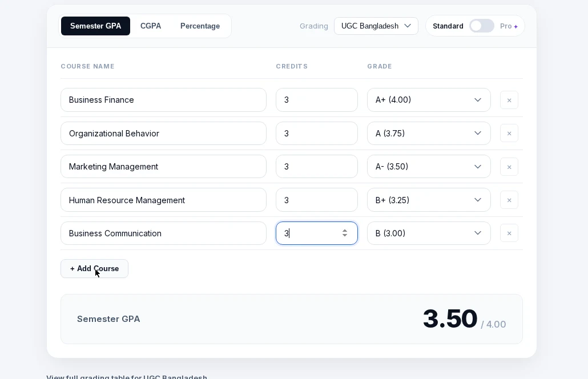The width and height of the screenshot is (588, 379).
Task: Click credits field for Human Resource Management
Action: [317, 200]
